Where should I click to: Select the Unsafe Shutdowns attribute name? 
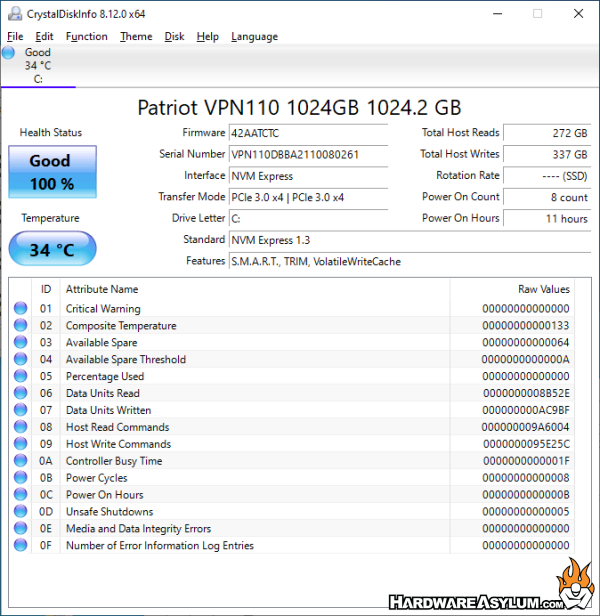[110, 512]
